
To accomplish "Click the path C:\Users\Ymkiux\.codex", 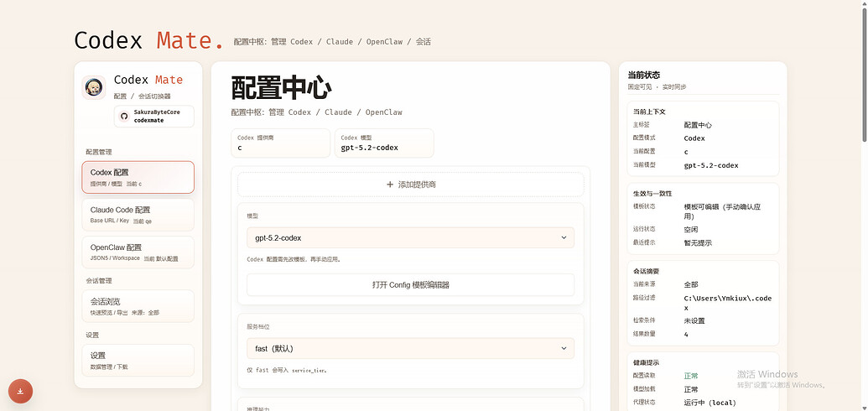I will tap(727, 303).
